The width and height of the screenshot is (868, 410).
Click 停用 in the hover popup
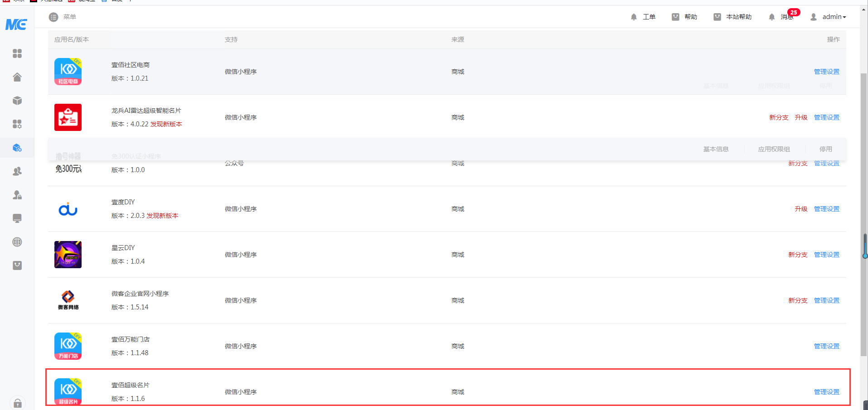825,149
